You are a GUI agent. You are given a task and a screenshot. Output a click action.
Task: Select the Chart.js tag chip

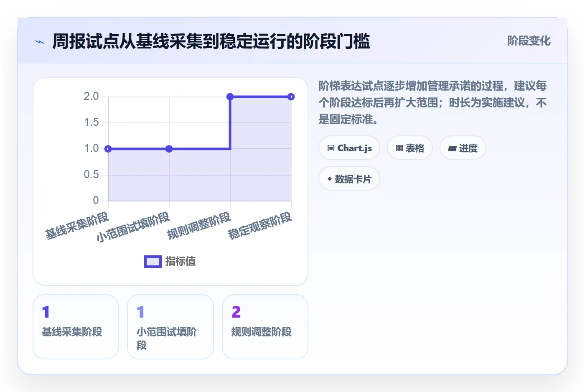click(349, 148)
